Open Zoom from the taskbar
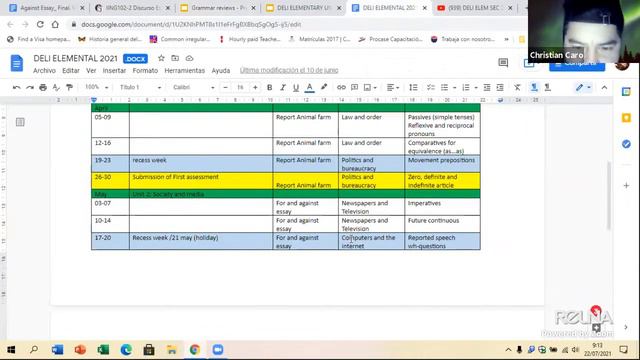This screenshot has height=360, width=640. (x=218, y=350)
